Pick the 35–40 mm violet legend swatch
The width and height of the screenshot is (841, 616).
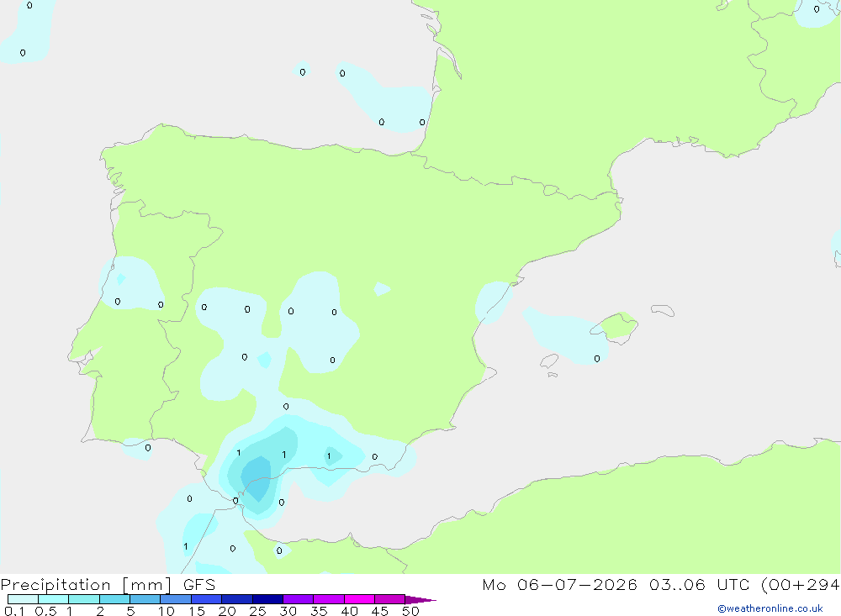point(329,599)
